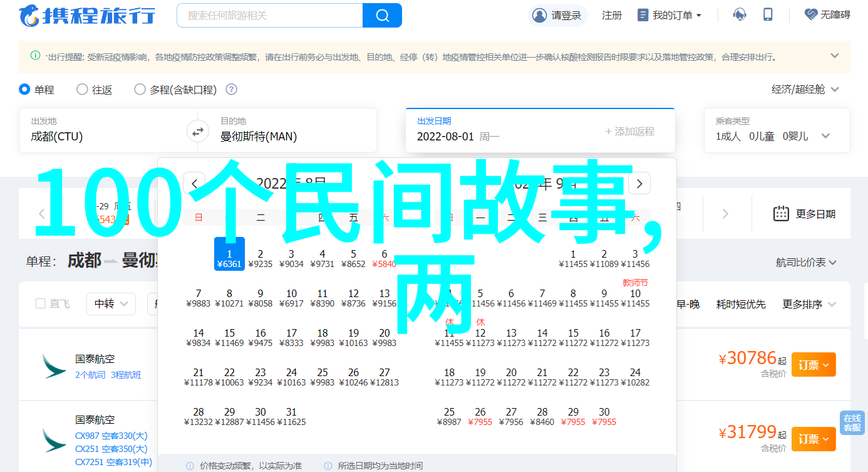
Task: Click the 我的订单 document icon
Action: [x=643, y=15]
